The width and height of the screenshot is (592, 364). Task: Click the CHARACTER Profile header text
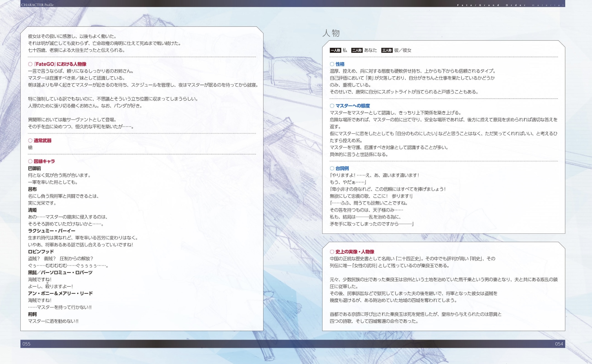coord(37,5)
